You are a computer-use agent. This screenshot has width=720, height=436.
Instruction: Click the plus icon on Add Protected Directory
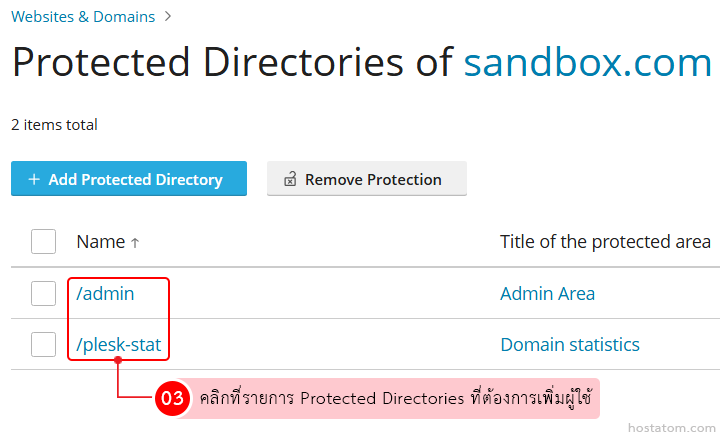click(34, 180)
